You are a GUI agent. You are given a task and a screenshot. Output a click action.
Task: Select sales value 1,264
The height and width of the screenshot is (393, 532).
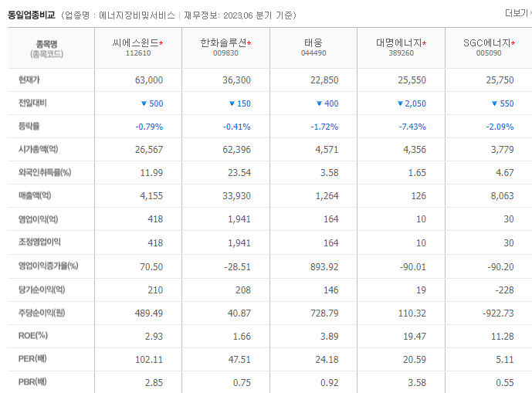327,196
